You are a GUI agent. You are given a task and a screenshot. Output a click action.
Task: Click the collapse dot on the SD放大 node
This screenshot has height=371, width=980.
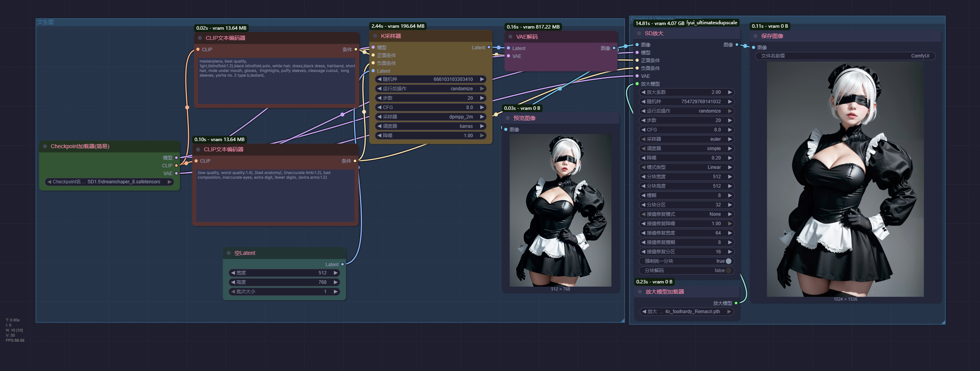point(639,33)
